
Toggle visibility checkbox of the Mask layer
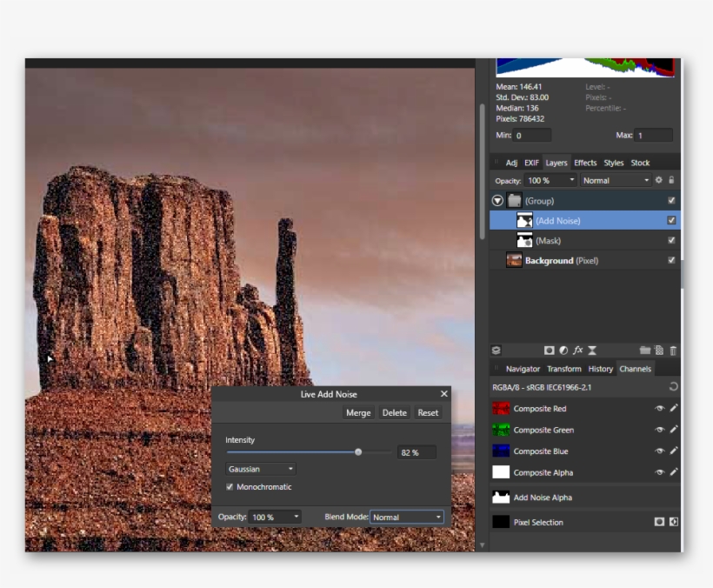671,240
